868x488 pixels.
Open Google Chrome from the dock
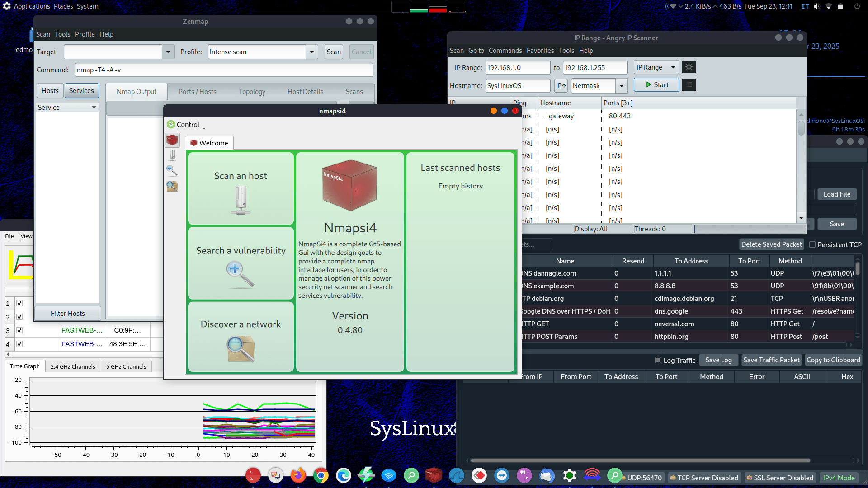(x=321, y=475)
